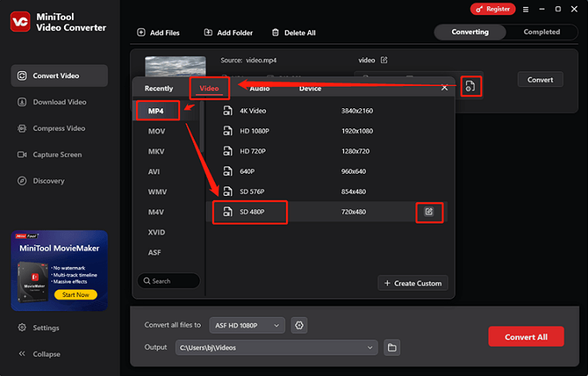Click the 720x480 resolution text
This screenshot has width=588, height=376.
click(x=353, y=212)
